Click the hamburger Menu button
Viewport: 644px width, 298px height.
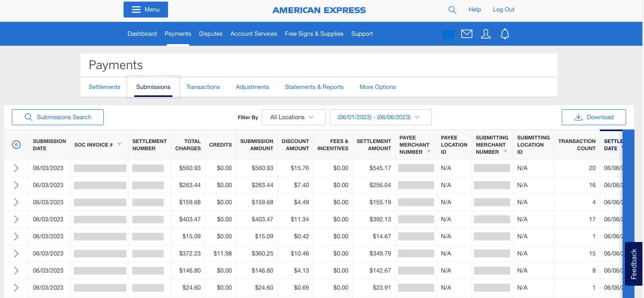click(146, 10)
